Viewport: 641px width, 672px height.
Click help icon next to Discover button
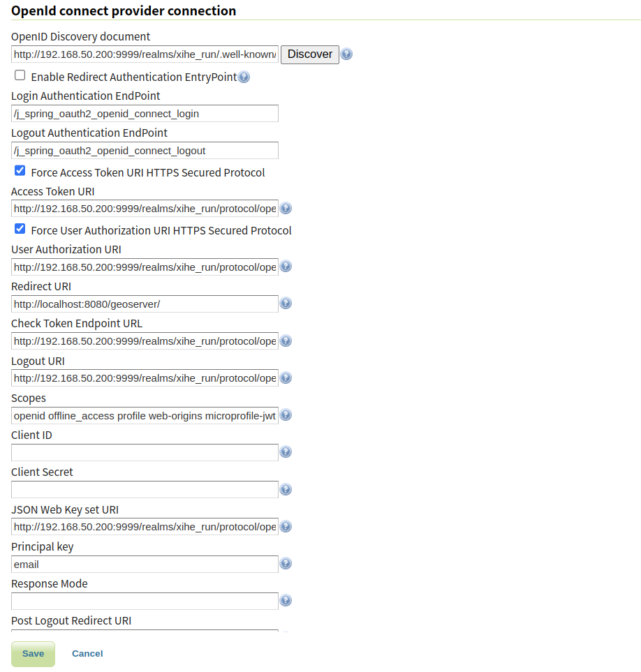coord(346,54)
